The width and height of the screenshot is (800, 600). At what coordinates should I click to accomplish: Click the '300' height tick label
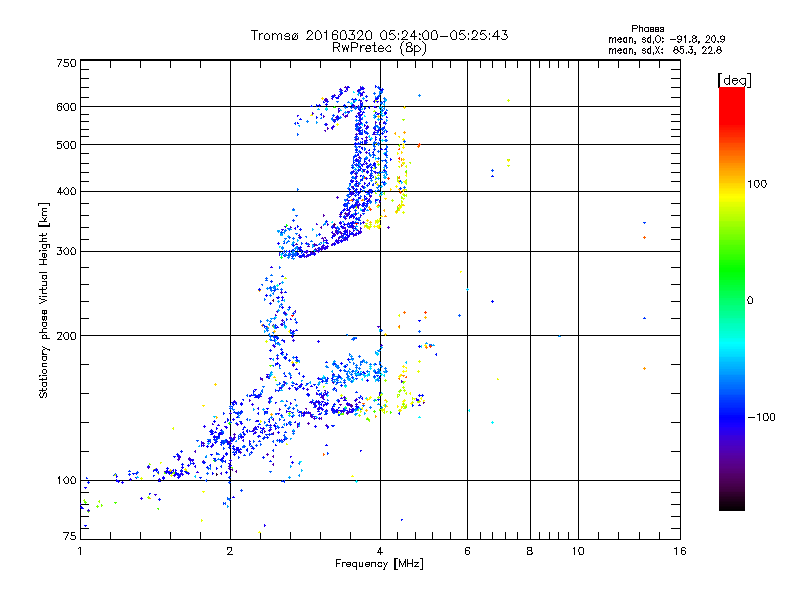pyautogui.click(x=66, y=252)
